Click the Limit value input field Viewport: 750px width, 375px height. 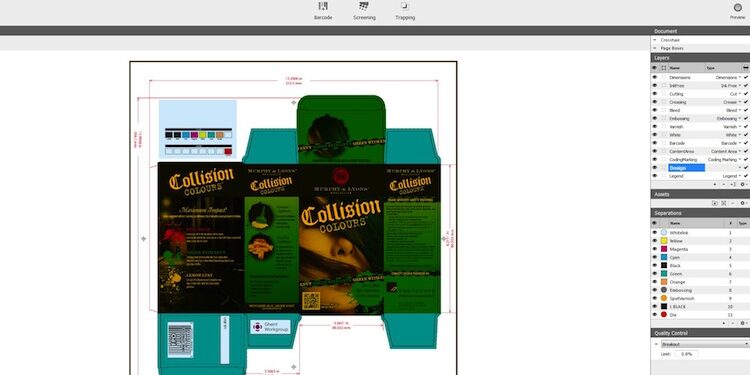(x=686, y=354)
